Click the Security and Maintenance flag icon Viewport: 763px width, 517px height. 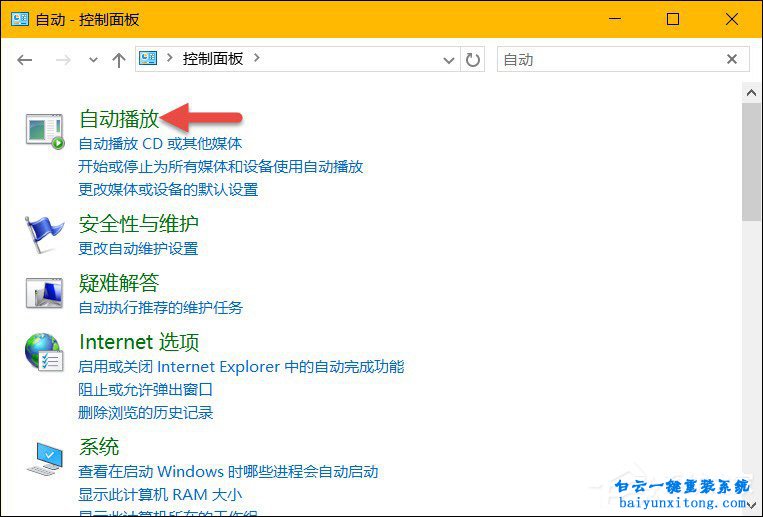[x=44, y=235]
